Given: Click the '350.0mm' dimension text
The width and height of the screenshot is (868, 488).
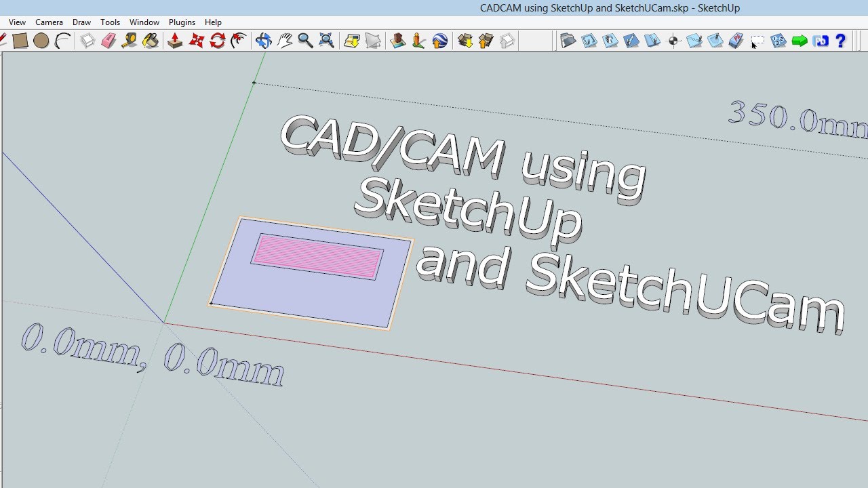Looking at the screenshot, I should (x=799, y=120).
